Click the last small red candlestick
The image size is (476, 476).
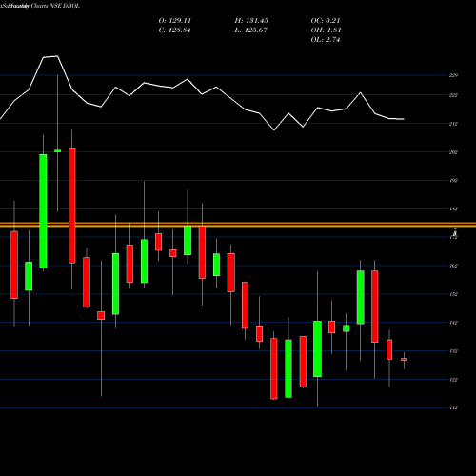(x=404, y=359)
